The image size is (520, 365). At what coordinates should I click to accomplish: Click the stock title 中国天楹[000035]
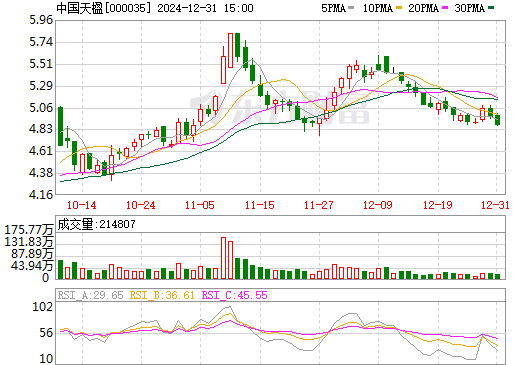click(x=104, y=8)
